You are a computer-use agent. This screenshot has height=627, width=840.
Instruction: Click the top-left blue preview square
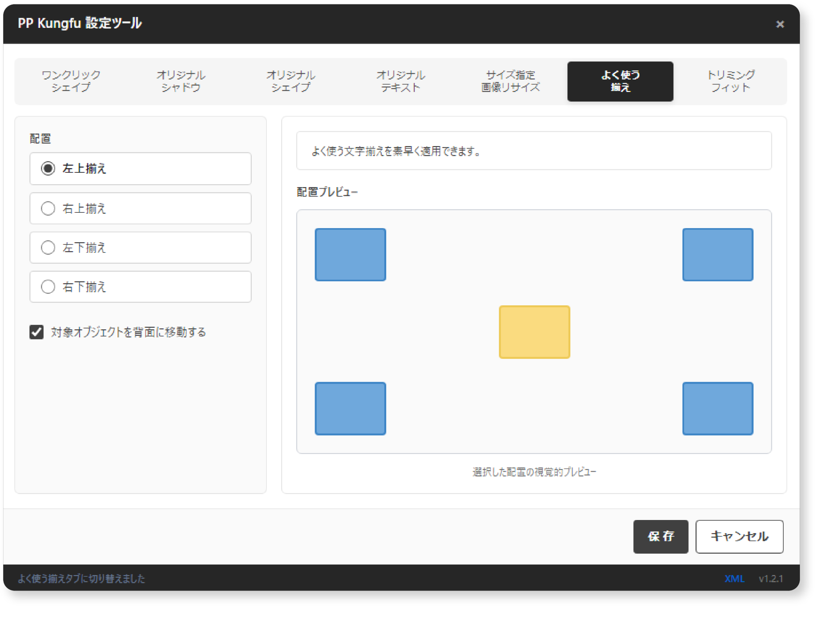(x=350, y=255)
